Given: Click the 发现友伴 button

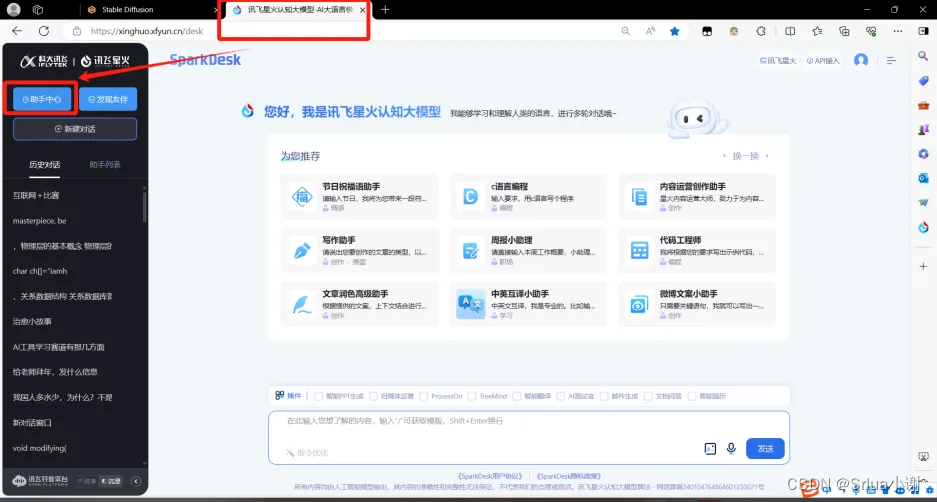Looking at the screenshot, I should pyautogui.click(x=108, y=99).
